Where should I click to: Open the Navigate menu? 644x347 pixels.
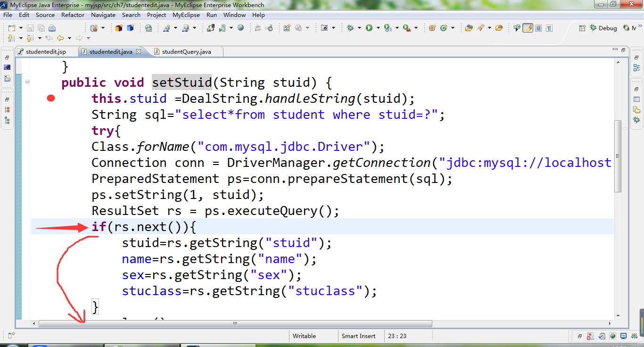coord(103,15)
